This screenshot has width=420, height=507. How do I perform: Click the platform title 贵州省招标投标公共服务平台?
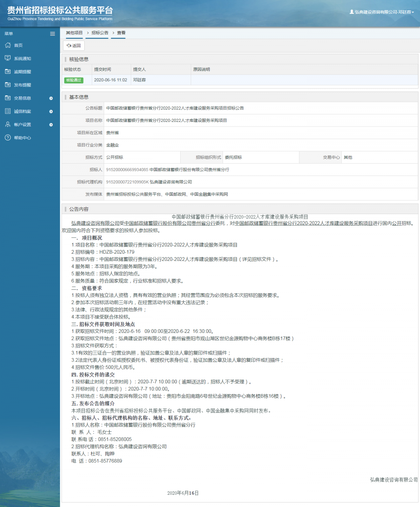pos(60,11)
